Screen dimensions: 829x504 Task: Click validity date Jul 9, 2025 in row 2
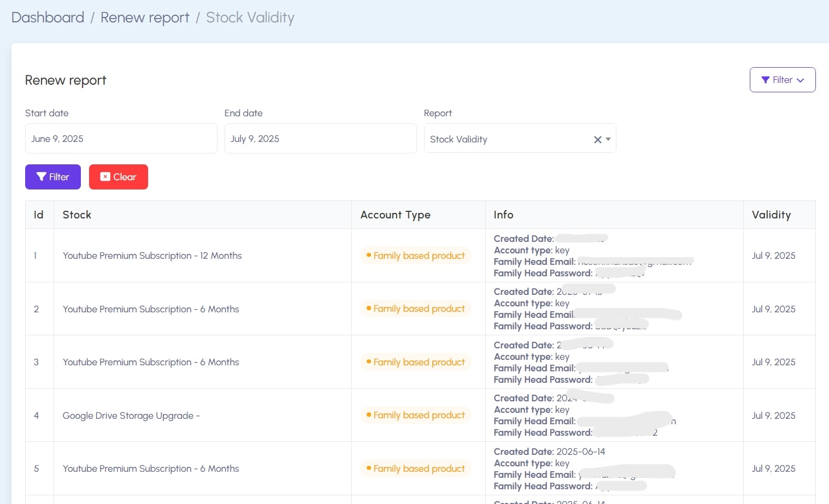click(773, 309)
